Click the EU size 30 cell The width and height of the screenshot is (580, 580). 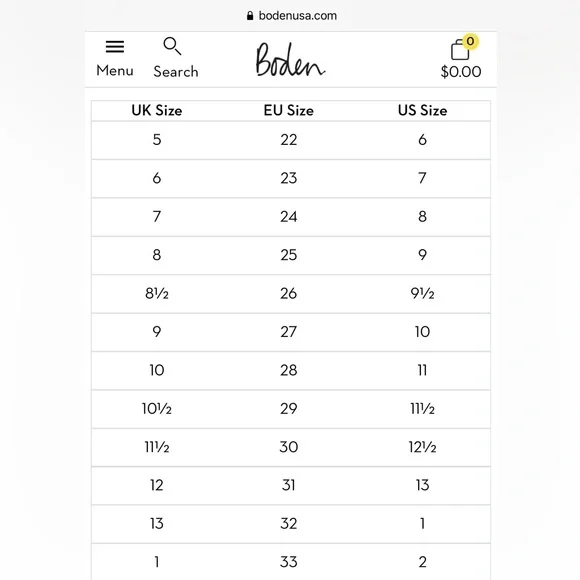pos(289,447)
